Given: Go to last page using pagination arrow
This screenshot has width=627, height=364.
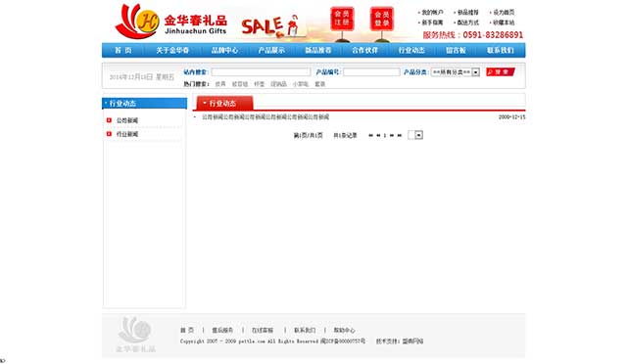Looking at the screenshot, I should pos(399,135).
